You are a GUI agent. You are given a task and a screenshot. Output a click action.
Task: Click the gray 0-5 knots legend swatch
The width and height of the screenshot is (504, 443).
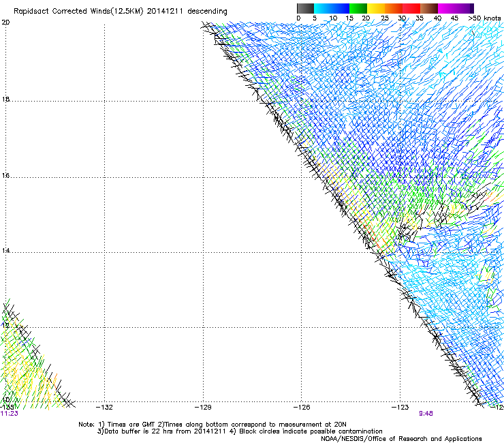pos(305,8)
